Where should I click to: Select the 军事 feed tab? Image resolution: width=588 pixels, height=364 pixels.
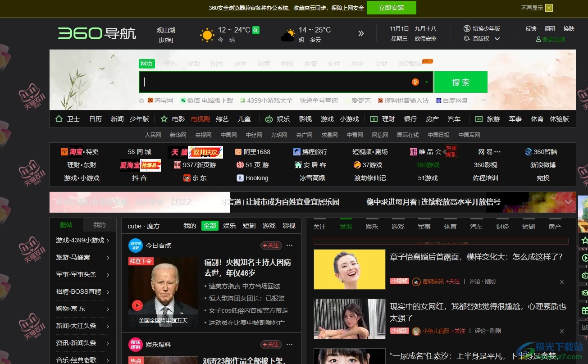(x=424, y=227)
